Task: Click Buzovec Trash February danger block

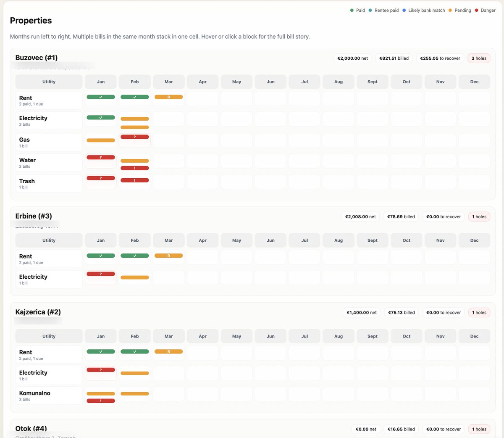Action: click(135, 180)
